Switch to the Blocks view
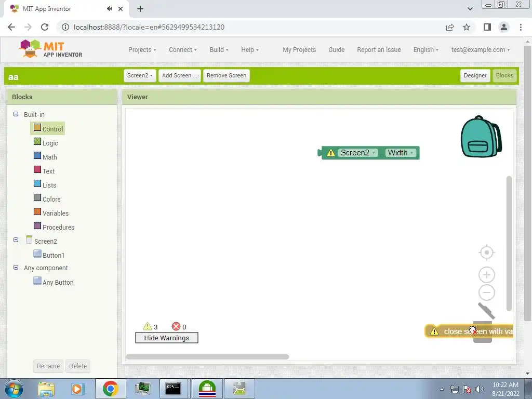 (x=504, y=76)
